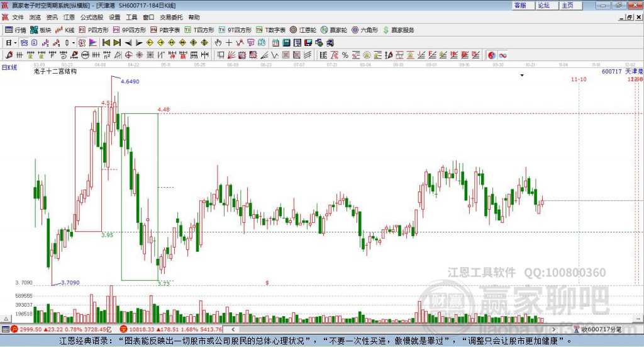Toggle the blue infinity loop icon
Image resolution: width=644 pixels, height=347 pixels.
point(502,55)
